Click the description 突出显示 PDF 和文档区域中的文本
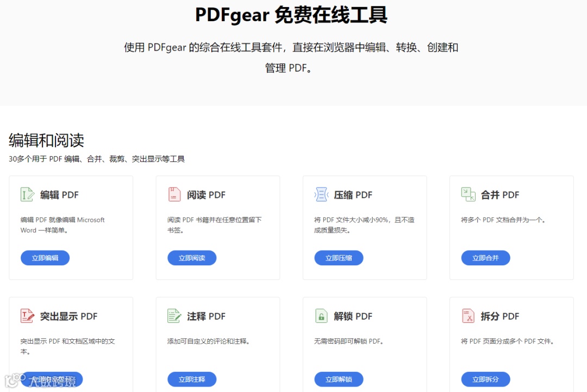Image resolution: width=587 pixels, height=392 pixels. click(68, 346)
